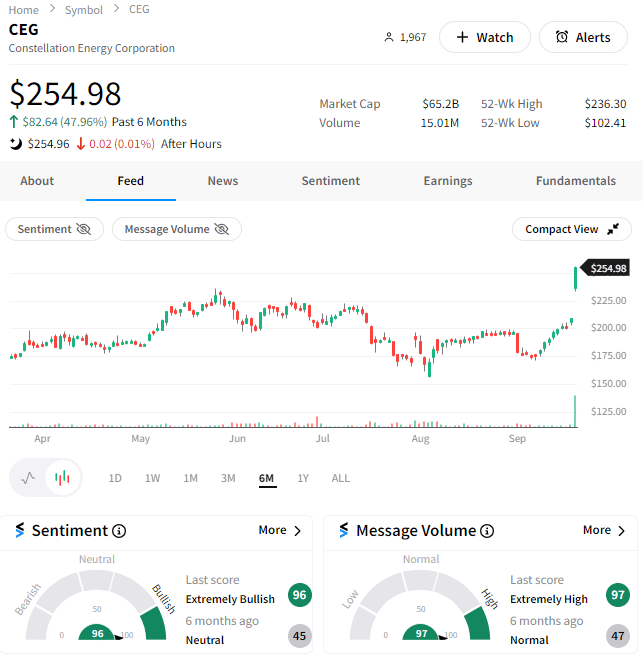Set chart range to 6M
The image size is (643, 656).
266,478
